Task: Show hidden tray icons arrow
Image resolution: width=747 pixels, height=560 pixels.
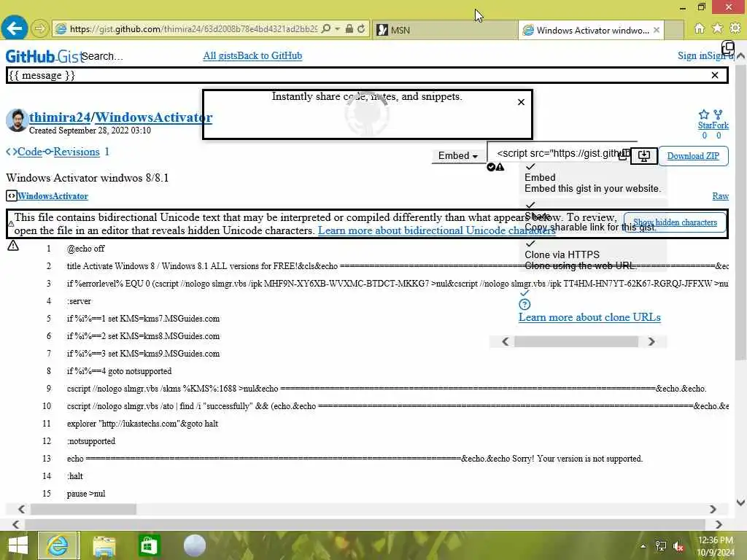Action: click(x=643, y=546)
